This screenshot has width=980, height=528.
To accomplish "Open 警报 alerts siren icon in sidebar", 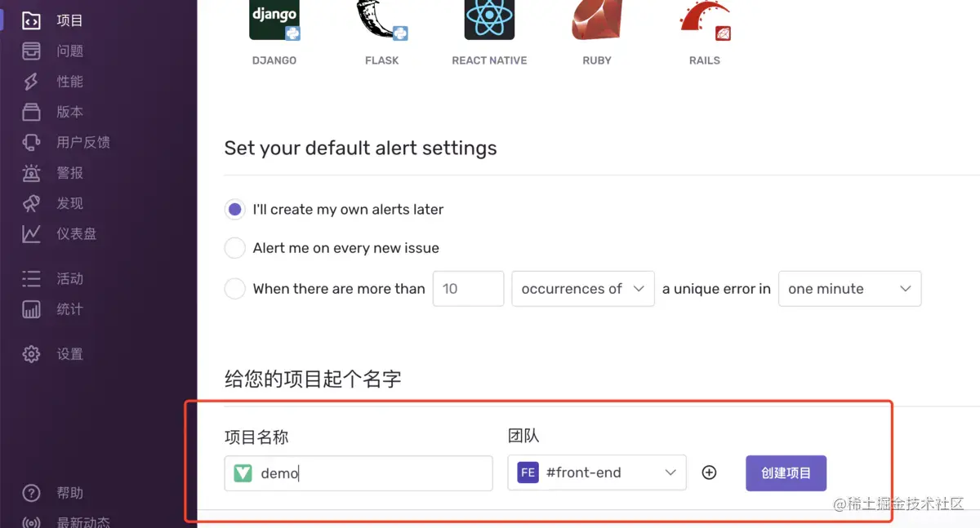I will pos(31,173).
